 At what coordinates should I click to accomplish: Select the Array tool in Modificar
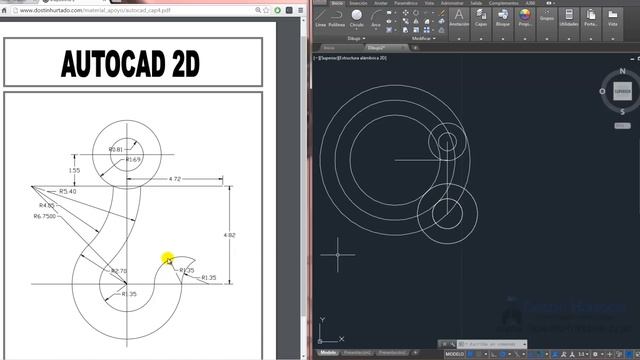click(x=427, y=30)
